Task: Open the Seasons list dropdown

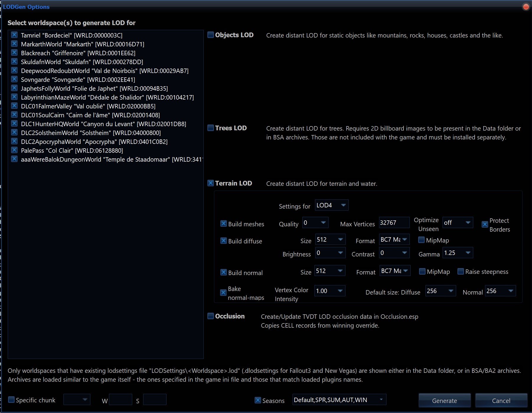Action: coord(339,399)
